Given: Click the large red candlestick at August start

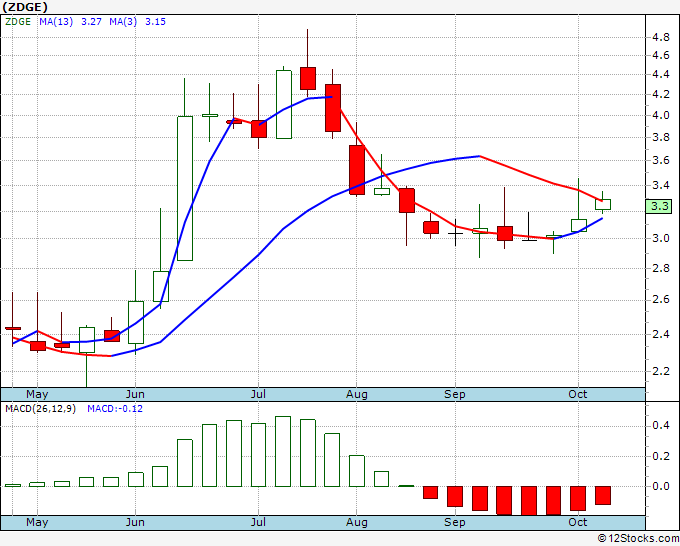Looking at the screenshot, I should [x=356, y=169].
